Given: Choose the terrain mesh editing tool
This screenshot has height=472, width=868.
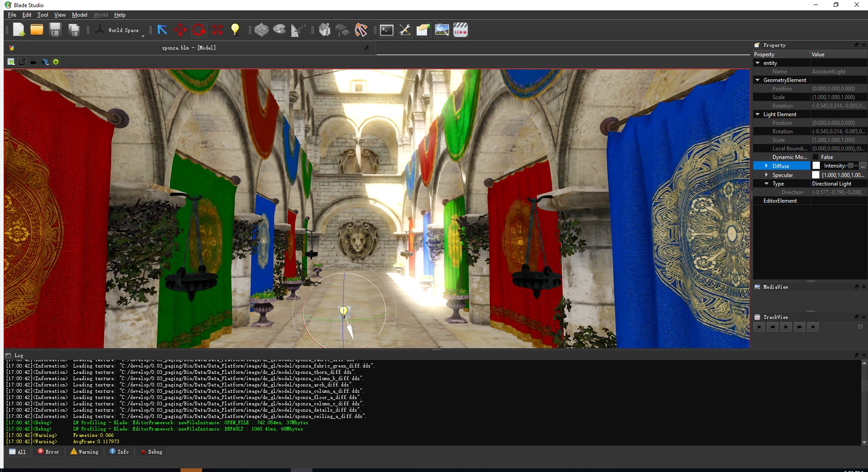Looking at the screenshot, I should [261, 30].
